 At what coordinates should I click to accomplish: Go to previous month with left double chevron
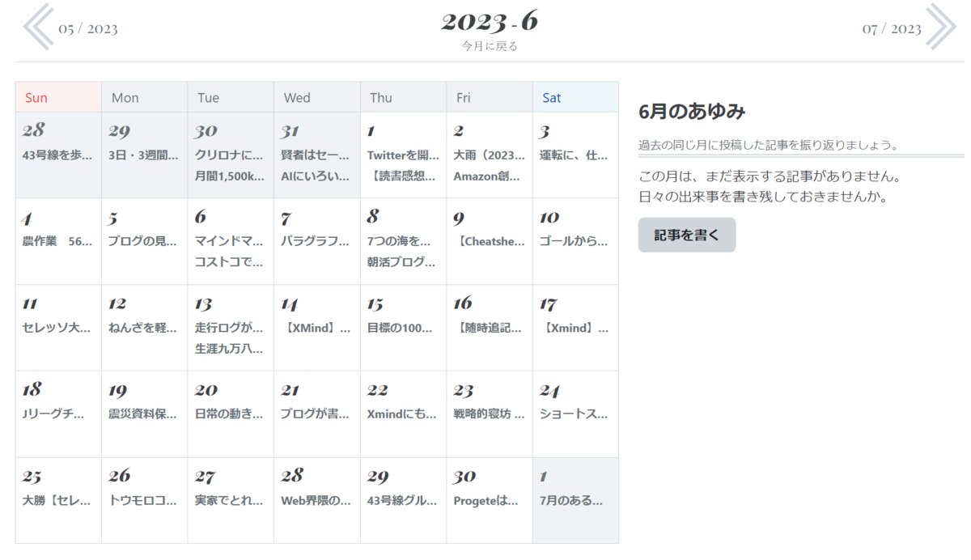pos(38,27)
